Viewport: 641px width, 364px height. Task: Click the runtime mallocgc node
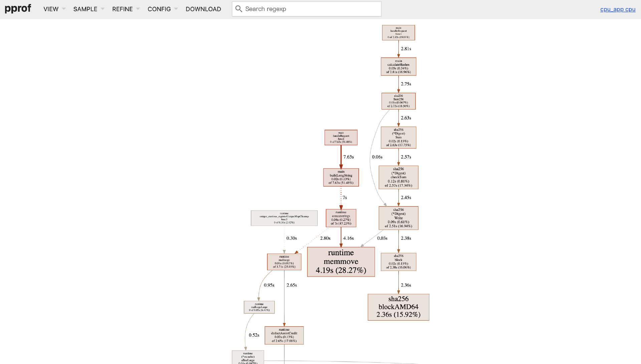(284, 262)
